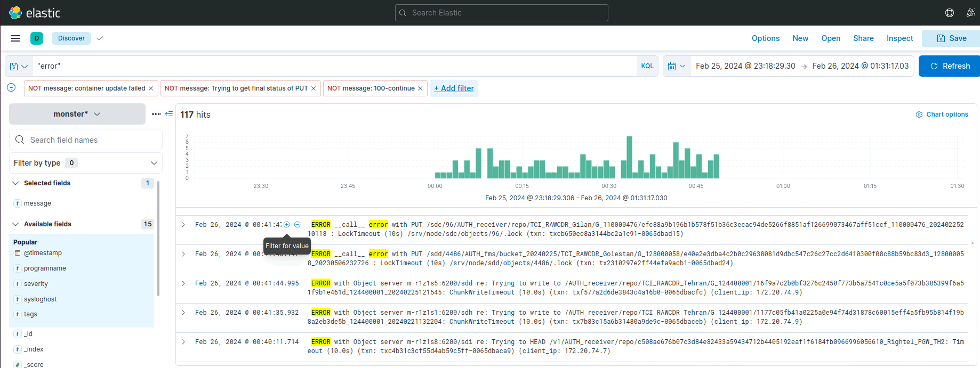Toggle the KQL query language switch

(647, 66)
